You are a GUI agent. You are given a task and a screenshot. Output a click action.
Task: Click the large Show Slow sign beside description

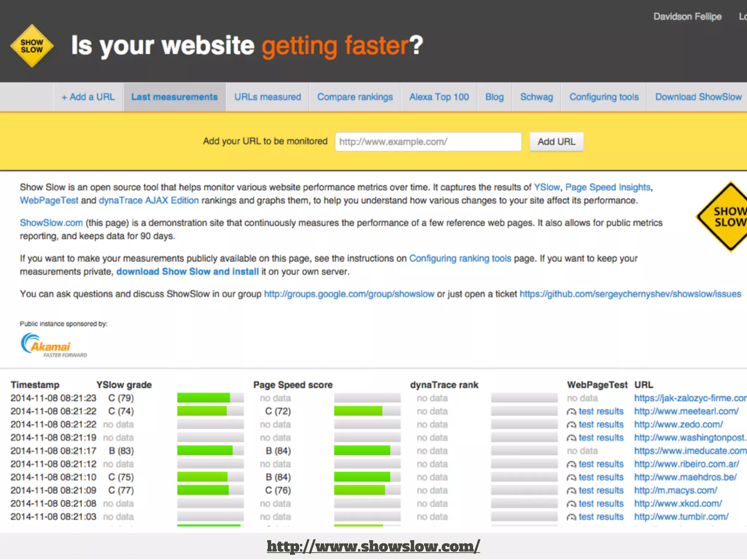[x=722, y=217]
